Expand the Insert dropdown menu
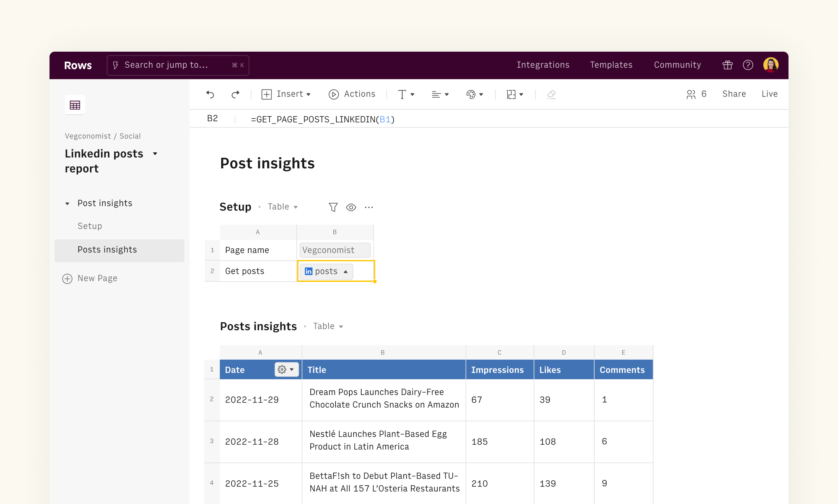Image resolution: width=838 pixels, height=504 pixels. tap(286, 94)
